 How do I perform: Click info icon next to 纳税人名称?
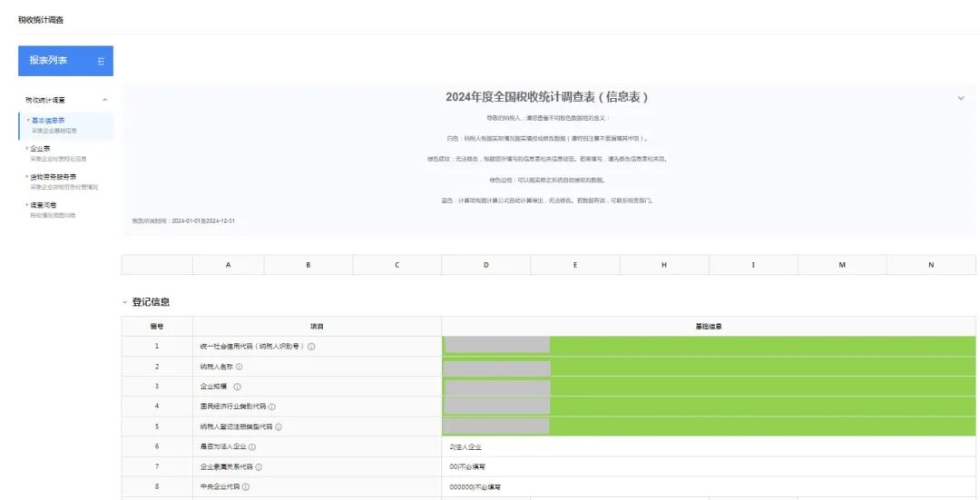point(239,367)
